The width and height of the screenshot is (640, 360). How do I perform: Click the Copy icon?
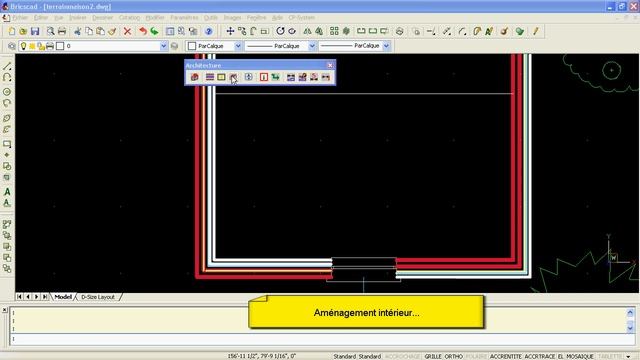[89, 31]
